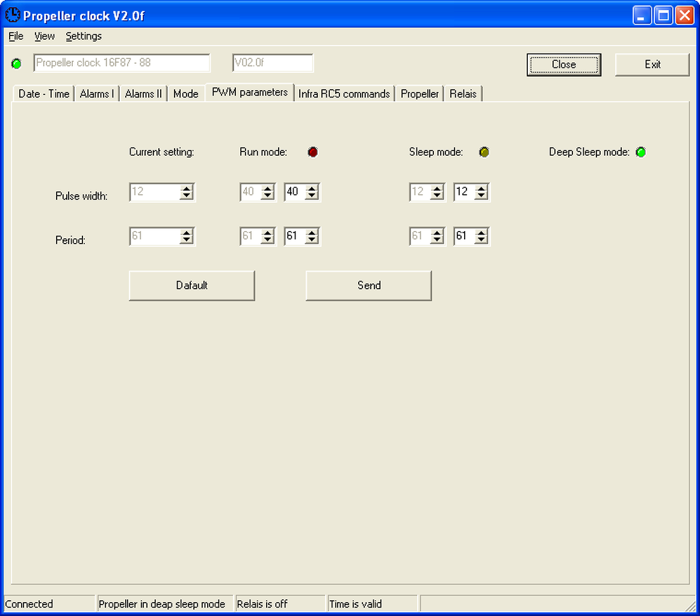Click 'Time is valid' status text

coord(355,604)
